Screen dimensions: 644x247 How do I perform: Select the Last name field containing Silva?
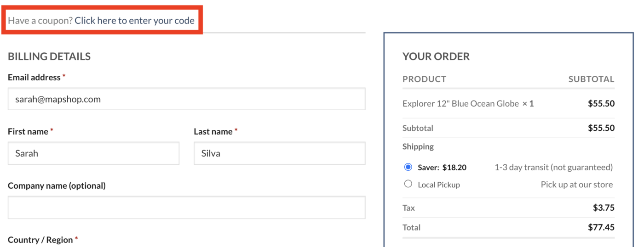tap(280, 153)
